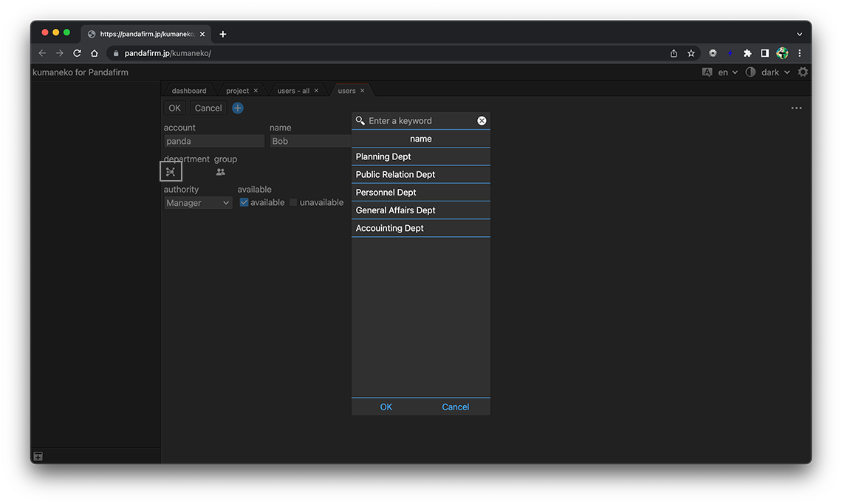Open the dark theme dropdown

coord(775,72)
